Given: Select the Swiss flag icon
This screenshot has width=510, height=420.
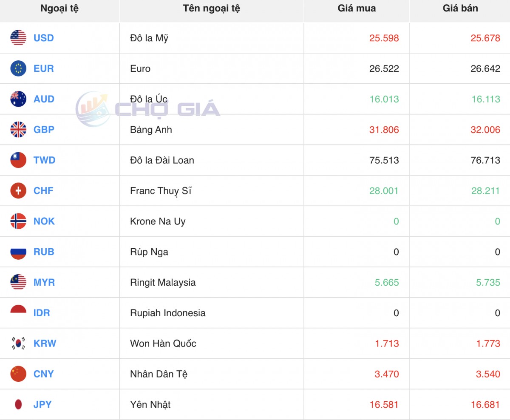Looking at the screenshot, I should 18,191.
